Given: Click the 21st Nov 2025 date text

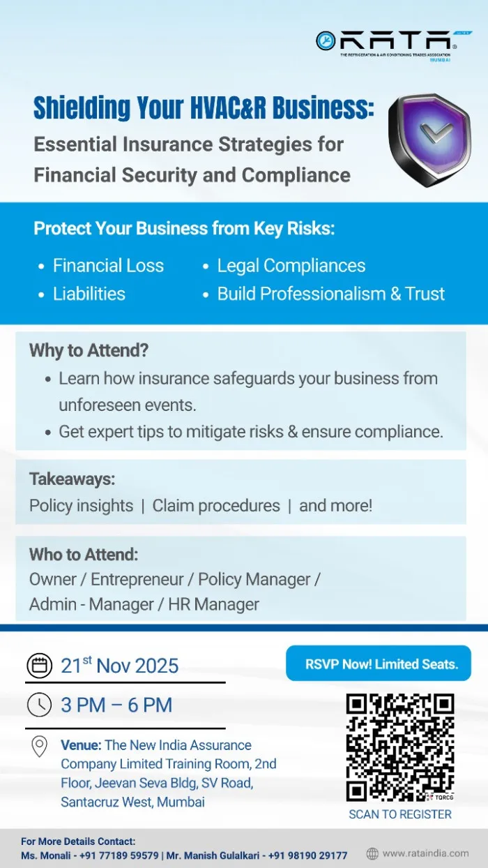Looking at the screenshot, I should click(119, 666).
